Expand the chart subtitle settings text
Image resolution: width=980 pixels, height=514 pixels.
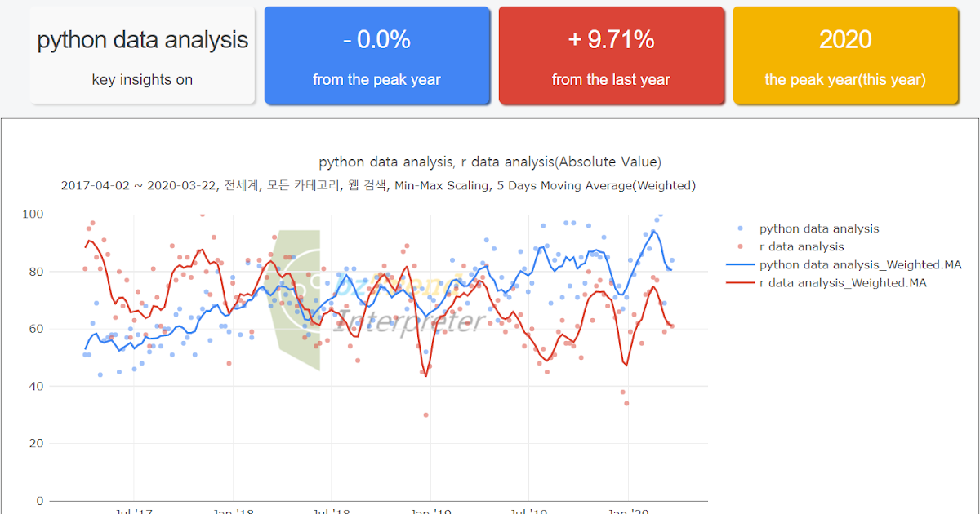pos(378,185)
